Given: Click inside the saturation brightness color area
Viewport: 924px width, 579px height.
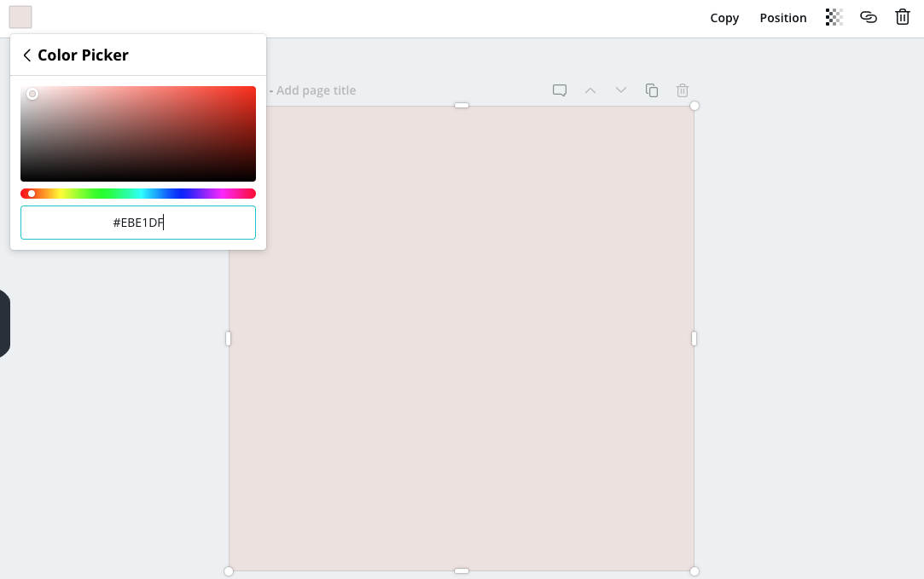Looking at the screenshot, I should tap(138, 134).
